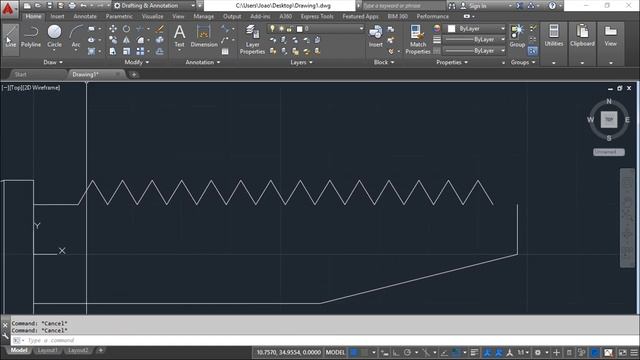Open the annotation scale 1:1 dropdown
This screenshot has height=360, width=640.
pos(523,352)
